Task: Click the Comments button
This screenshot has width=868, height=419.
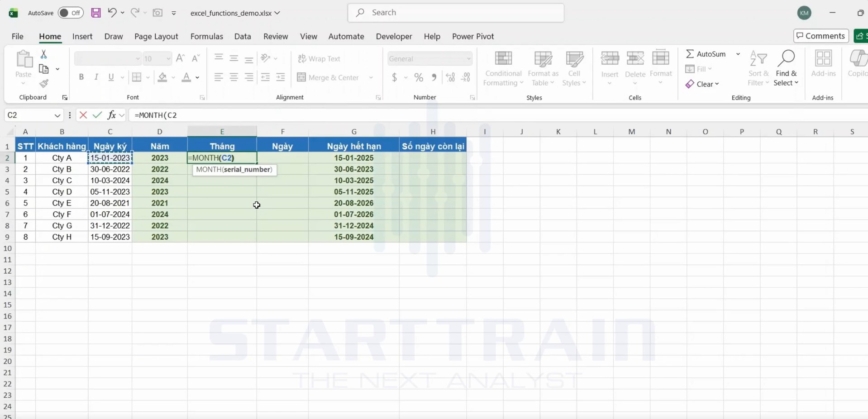Action: pyautogui.click(x=821, y=36)
